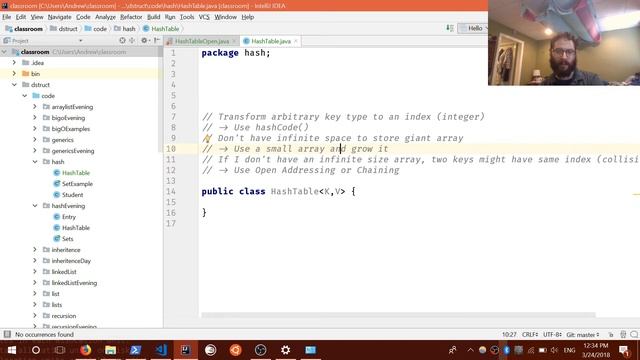Open the UTF-8 encoding selector
The width and height of the screenshot is (640, 360).
point(552,335)
